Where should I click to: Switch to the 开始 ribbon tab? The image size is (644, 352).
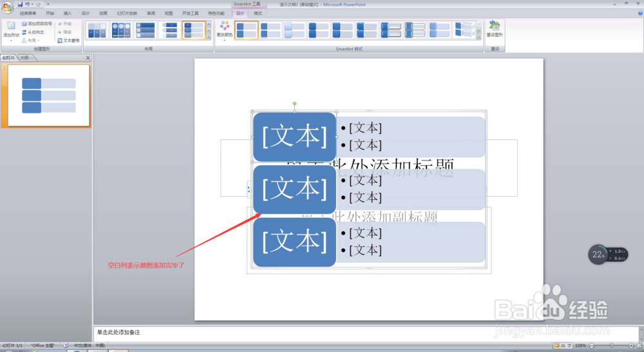click(x=50, y=14)
